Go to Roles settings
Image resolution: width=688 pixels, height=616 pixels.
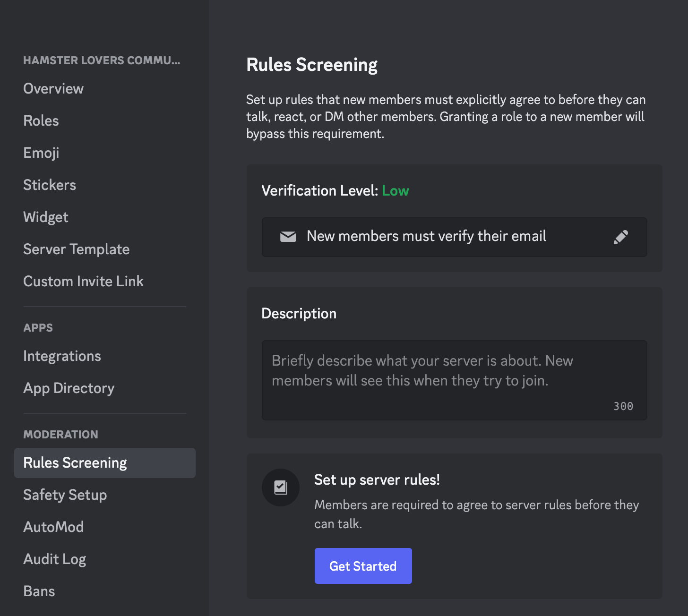[x=41, y=121]
